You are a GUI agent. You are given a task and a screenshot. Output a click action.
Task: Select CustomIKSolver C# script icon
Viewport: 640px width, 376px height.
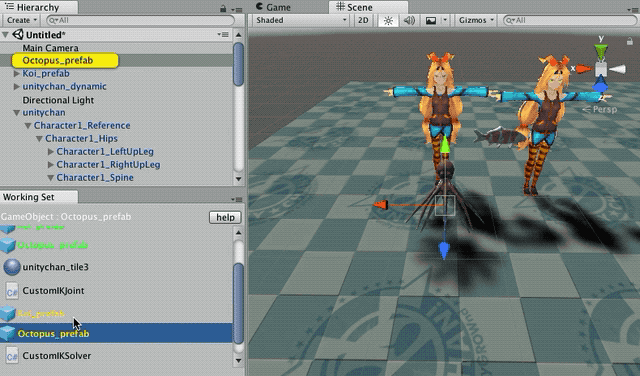point(12,356)
